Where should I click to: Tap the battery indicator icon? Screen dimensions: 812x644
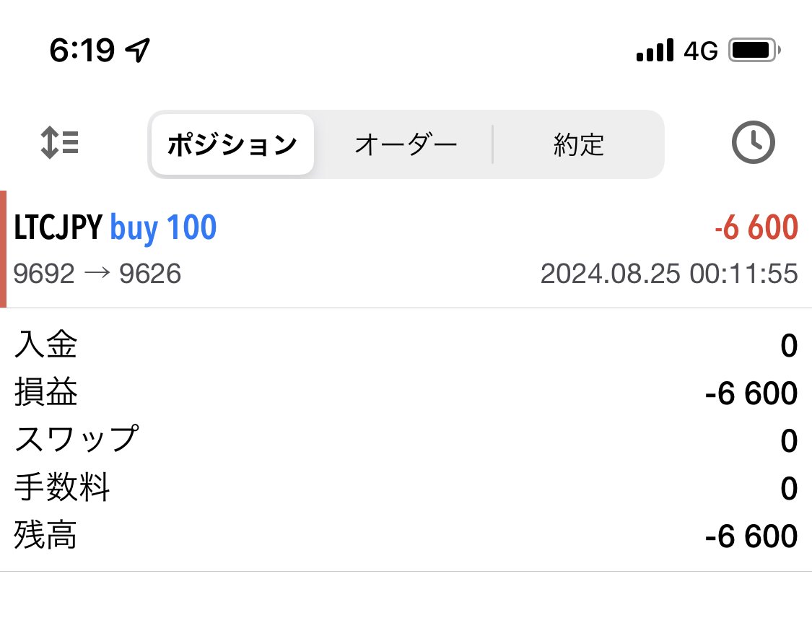(x=754, y=51)
